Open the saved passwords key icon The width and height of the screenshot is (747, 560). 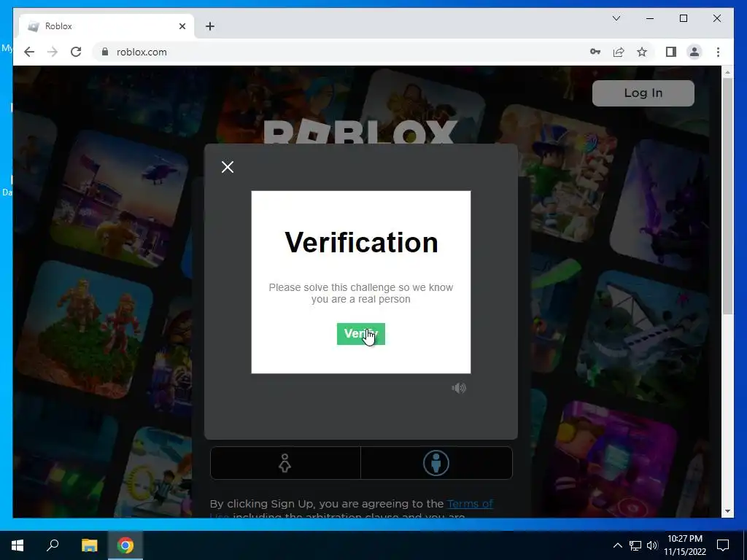pyautogui.click(x=595, y=52)
